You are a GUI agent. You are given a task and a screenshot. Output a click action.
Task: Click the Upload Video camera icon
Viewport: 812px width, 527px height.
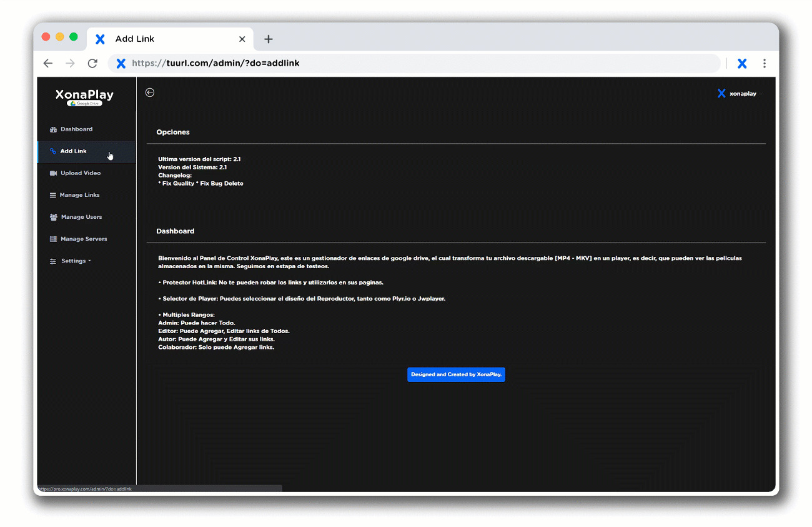coord(53,173)
